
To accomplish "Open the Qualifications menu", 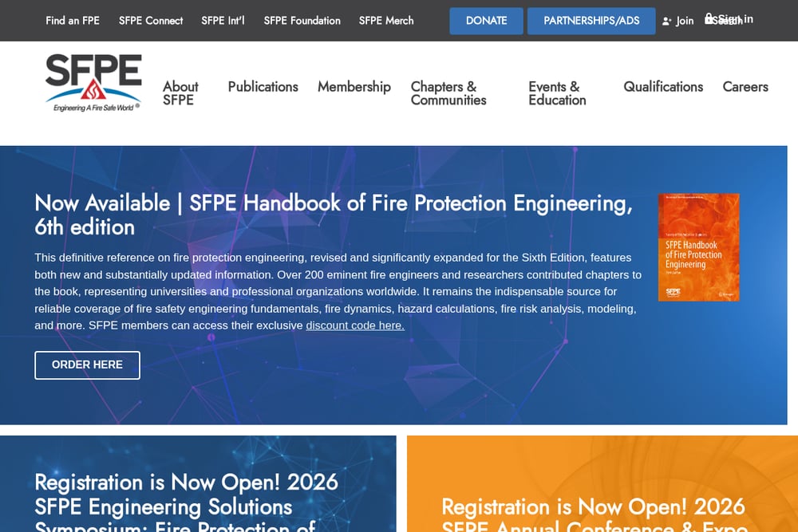I will pyautogui.click(x=663, y=86).
